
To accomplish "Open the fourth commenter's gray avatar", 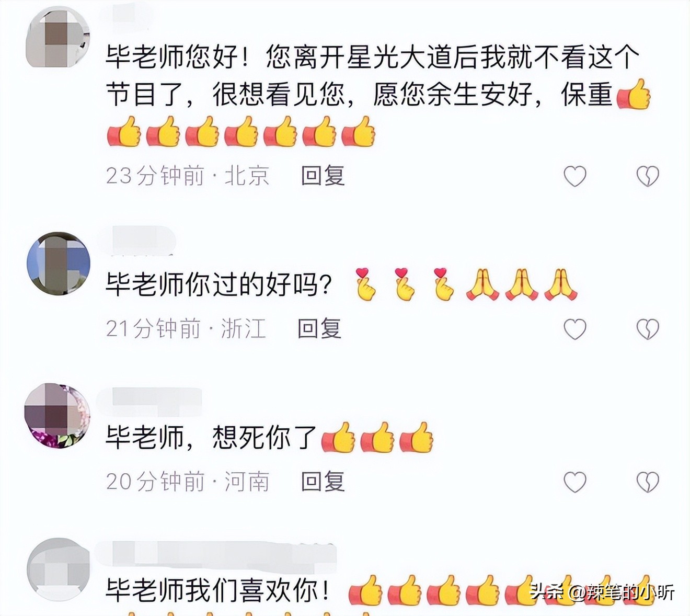I will [x=59, y=569].
